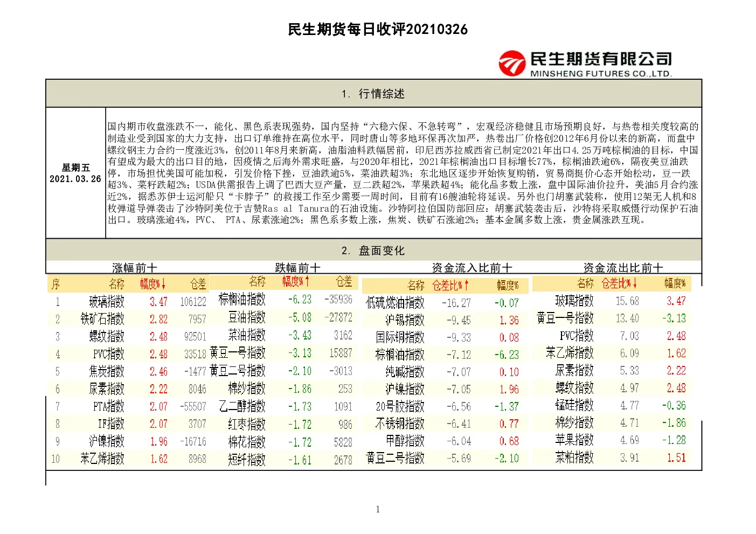The height and width of the screenshot is (534, 756).
Task: Click the 仓差 value -35936
Action: (x=338, y=300)
